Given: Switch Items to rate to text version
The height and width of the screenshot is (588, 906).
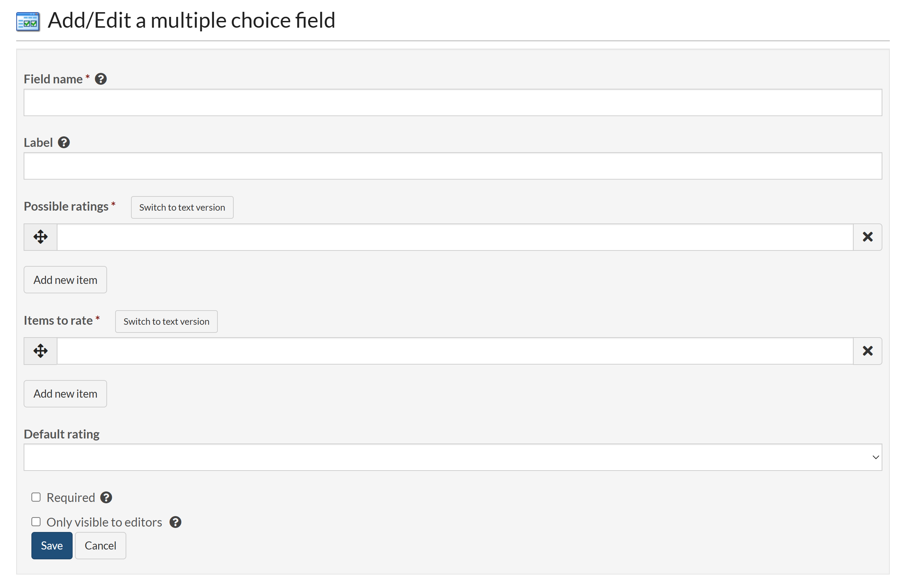Looking at the screenshot, I should (166, 321).
